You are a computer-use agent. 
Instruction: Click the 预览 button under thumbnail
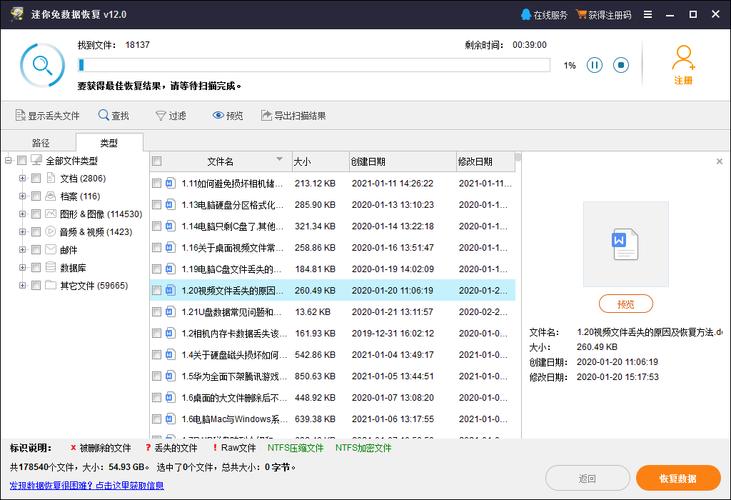626,304
